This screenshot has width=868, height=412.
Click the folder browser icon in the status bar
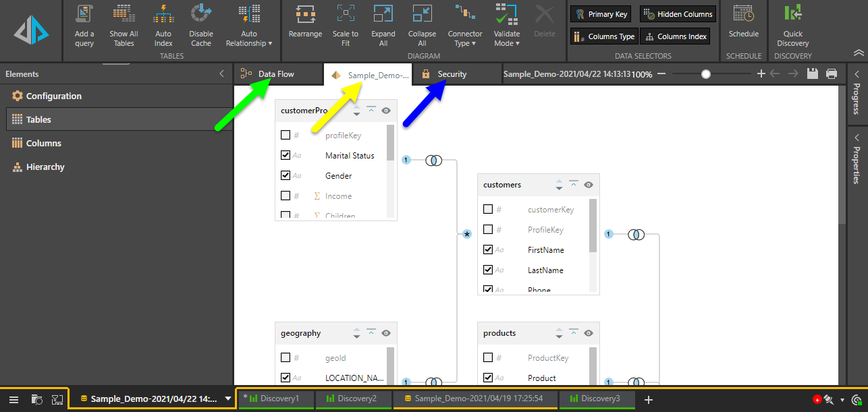click(x=37, y=399)
